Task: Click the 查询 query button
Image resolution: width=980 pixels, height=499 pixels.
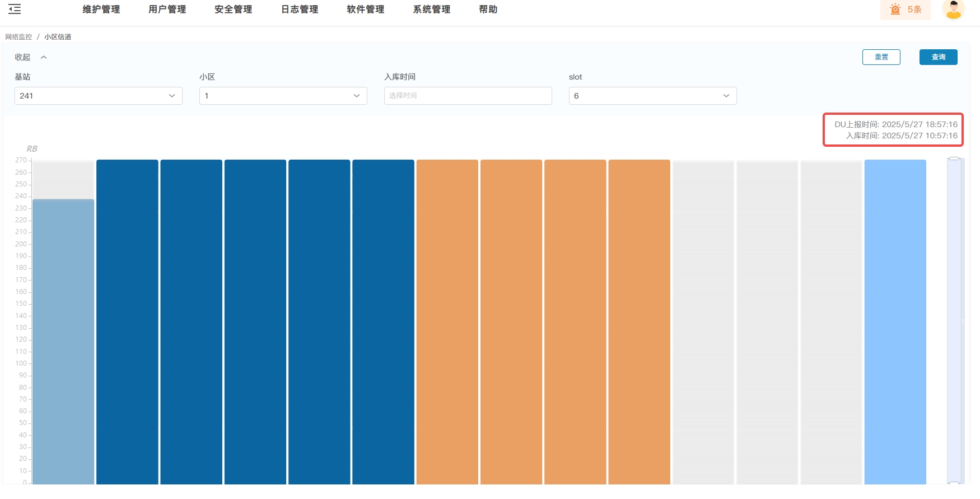Action: pos(939,57)
